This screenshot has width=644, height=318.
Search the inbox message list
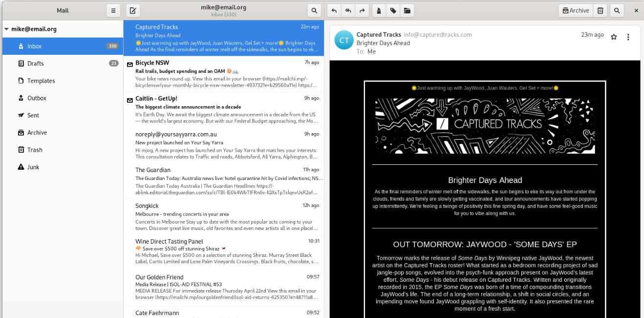tap(314, 10)
